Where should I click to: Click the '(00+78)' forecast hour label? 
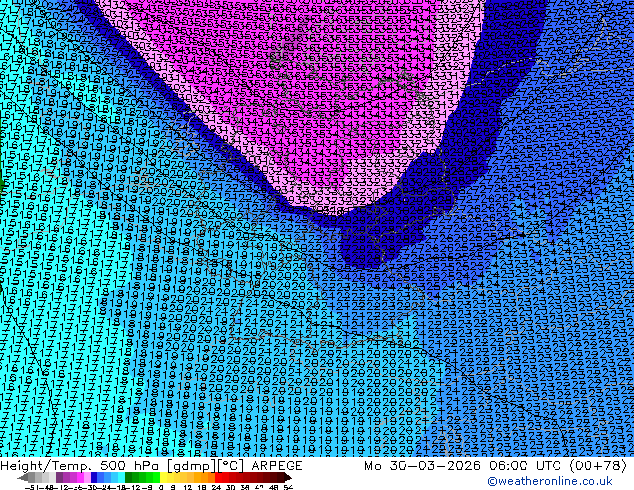coord(598,466)
